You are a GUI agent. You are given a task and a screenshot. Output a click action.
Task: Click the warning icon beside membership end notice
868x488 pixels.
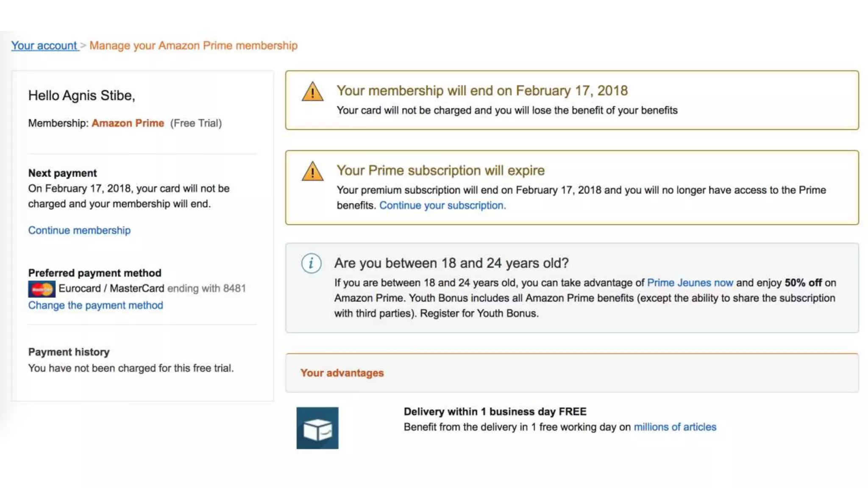coord(312,91)
